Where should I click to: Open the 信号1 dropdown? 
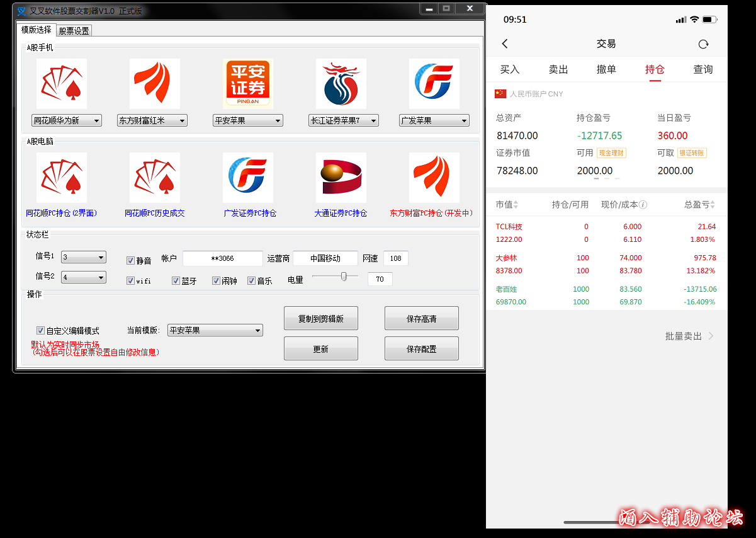tap(84, 257)
